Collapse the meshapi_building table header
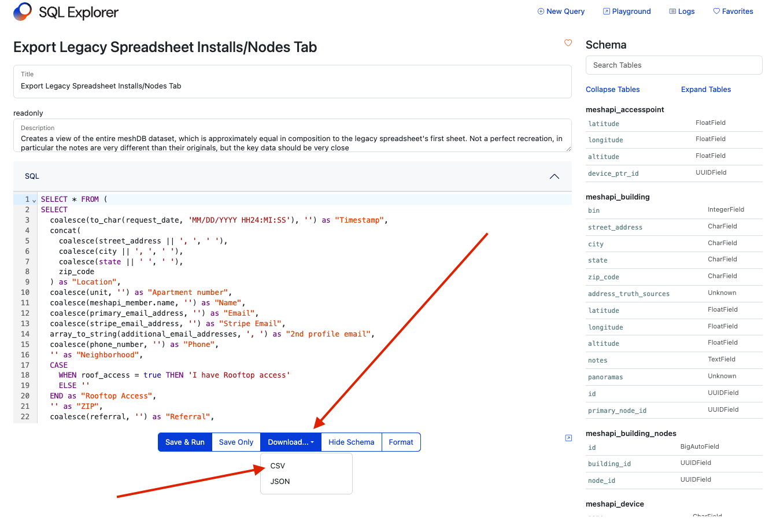 click(x=618, y=197)
